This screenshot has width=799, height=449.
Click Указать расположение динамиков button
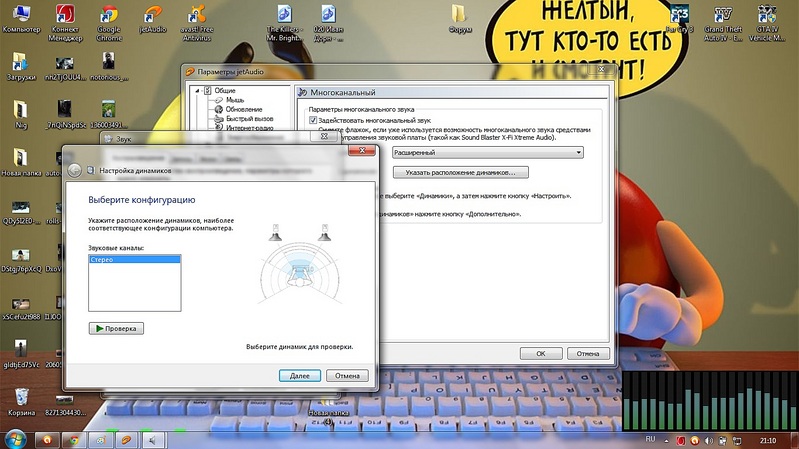460,173
